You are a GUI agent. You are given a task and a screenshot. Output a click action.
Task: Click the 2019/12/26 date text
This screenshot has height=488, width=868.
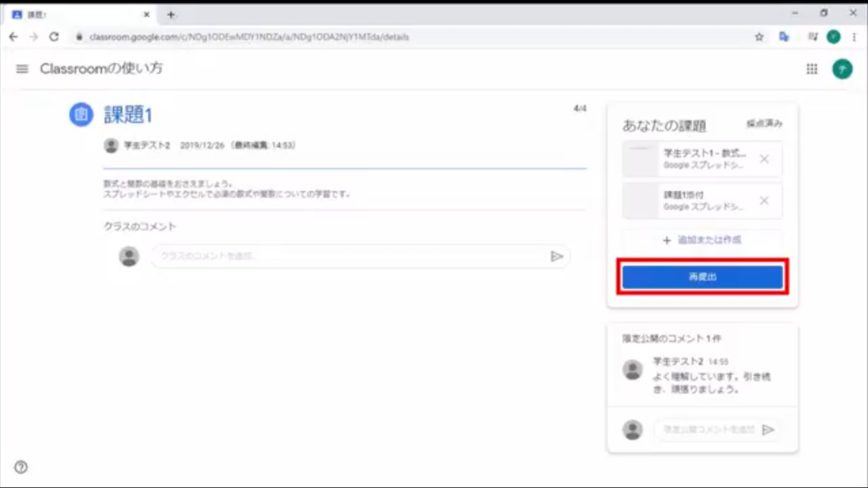[202, 146]
